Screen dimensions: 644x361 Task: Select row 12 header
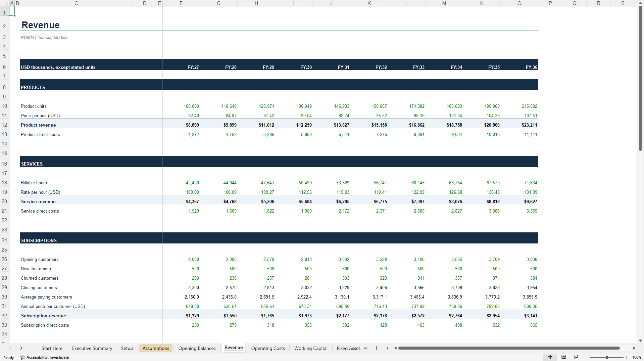point(4,125)
